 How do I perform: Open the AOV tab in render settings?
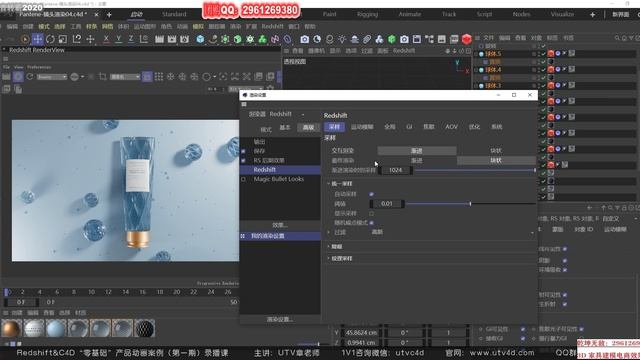(x=451, y=127)
